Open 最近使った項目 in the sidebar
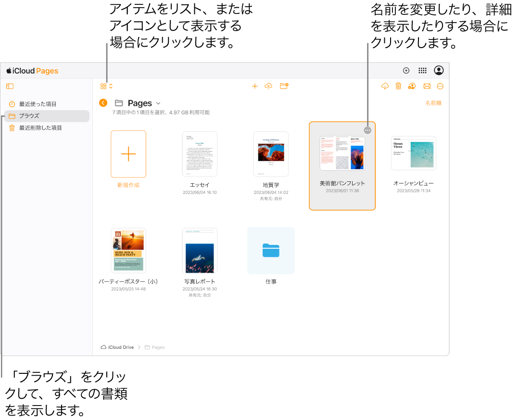 [47, 104]
